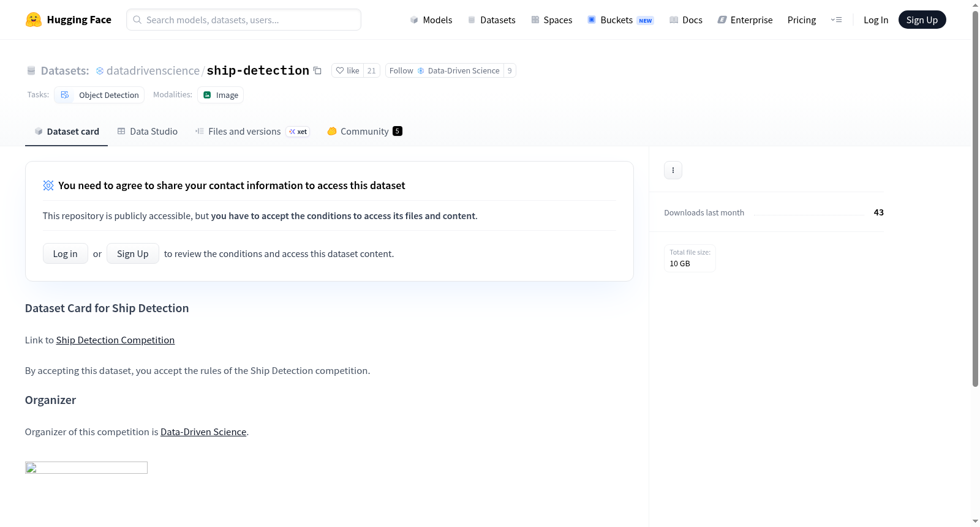Go to the Datasets section
This screenshot has width=980, height=527.
pos(491,20)
